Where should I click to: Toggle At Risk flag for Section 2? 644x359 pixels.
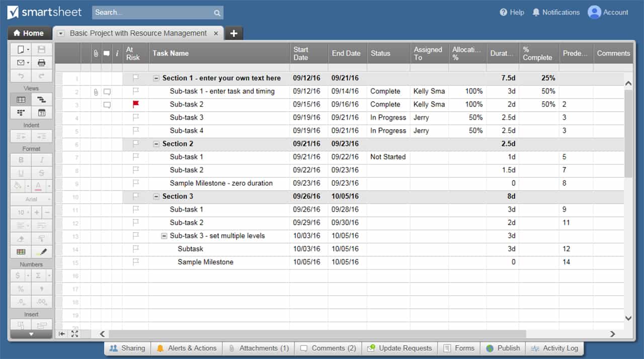click(135, 144)
